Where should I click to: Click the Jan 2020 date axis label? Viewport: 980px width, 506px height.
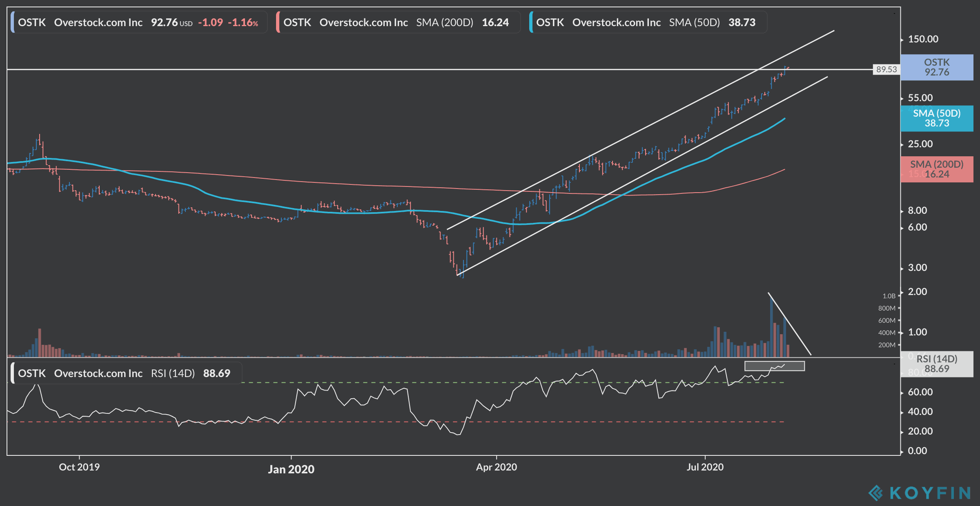(291, 469)
